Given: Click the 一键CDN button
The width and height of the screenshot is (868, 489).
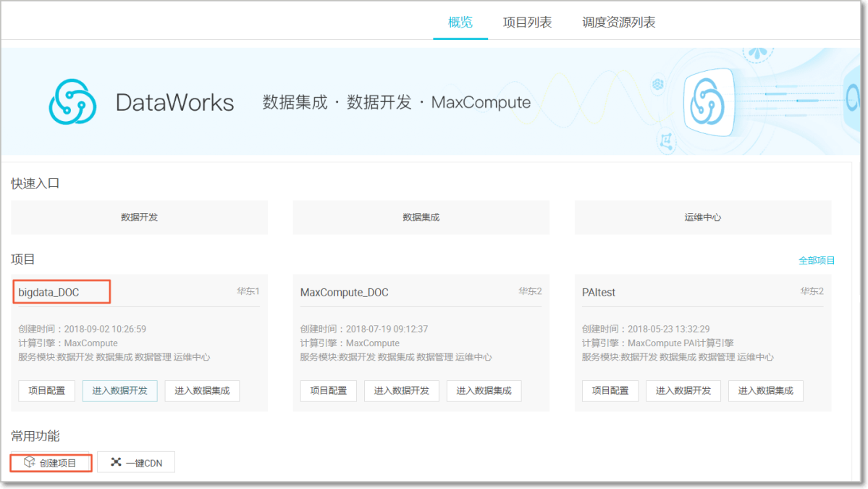Looking at the screenshot, I should (136, 462).
